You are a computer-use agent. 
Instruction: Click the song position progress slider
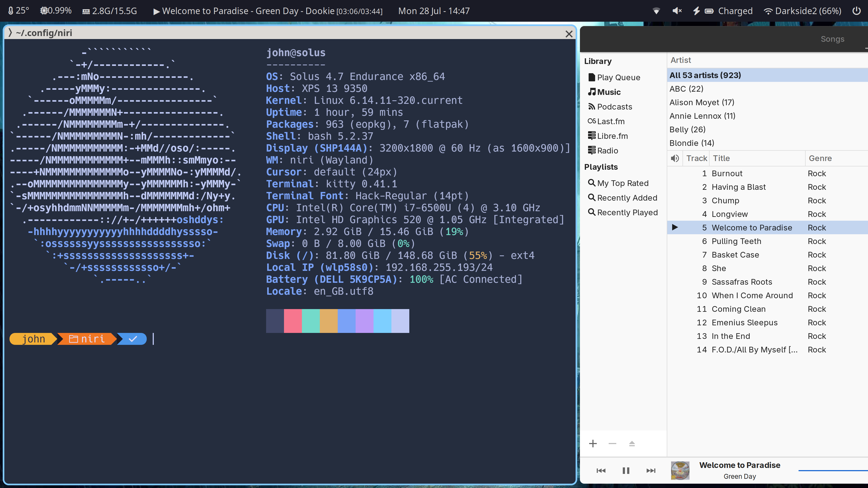click(x=833, y=470)
